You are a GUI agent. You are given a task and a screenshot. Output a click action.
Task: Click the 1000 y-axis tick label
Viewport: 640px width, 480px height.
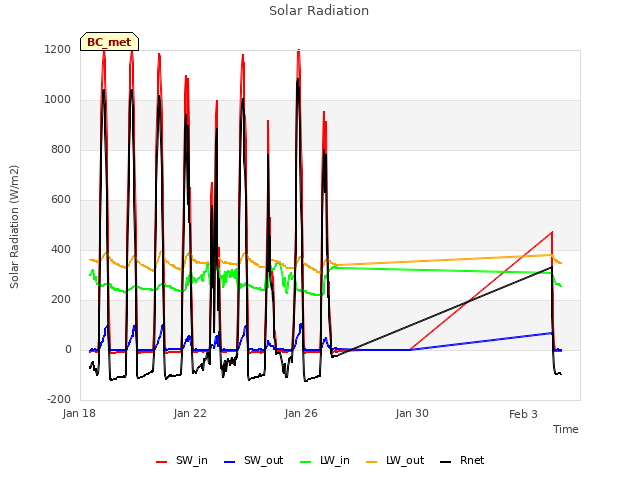tap(58, 100)
